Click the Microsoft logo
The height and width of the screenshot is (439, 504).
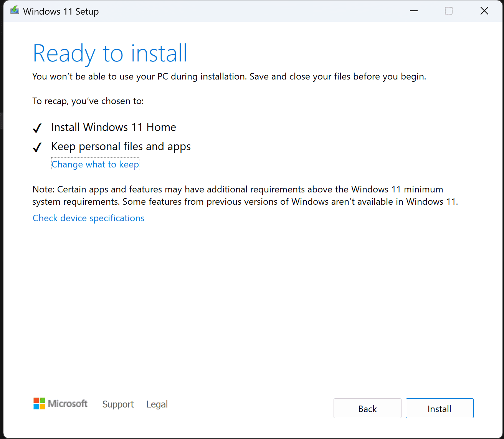coord(61,404)
